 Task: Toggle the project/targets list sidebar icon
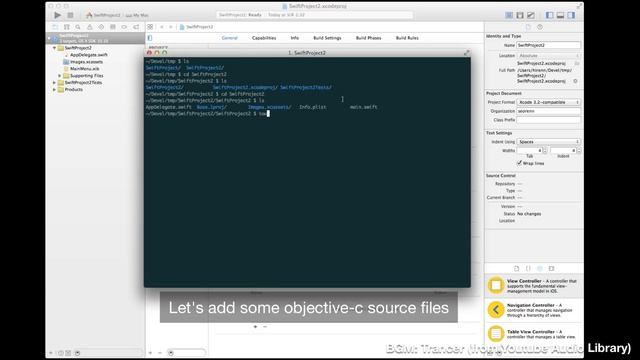(x=150, y=38)
